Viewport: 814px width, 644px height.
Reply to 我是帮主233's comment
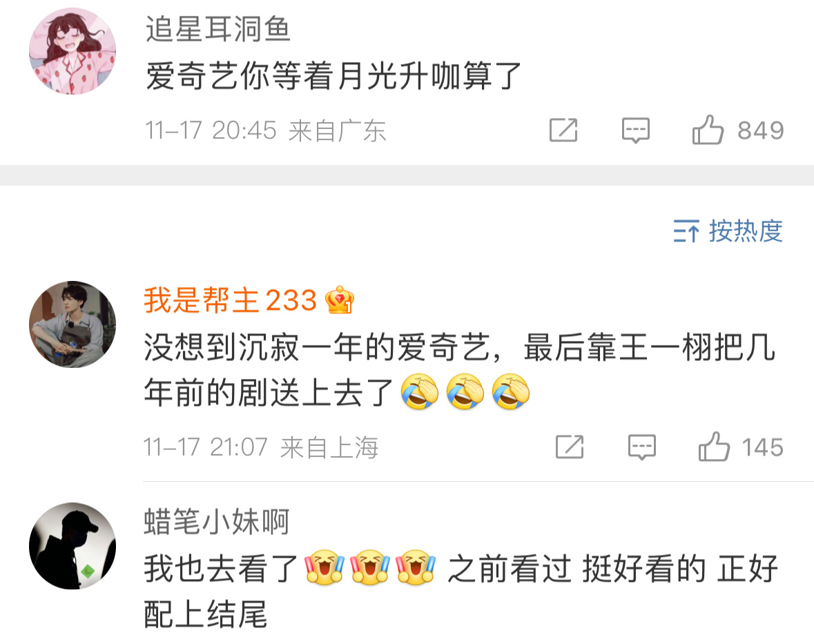point(641,447)
